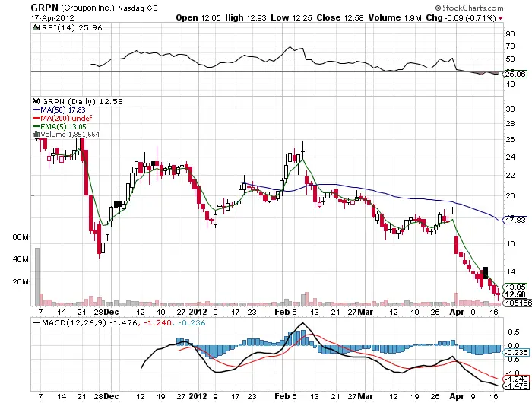Viewport: 532px width, 403px height.
Task: Click the (Groupon Inc.) company name
Action: tap(88, 8)
